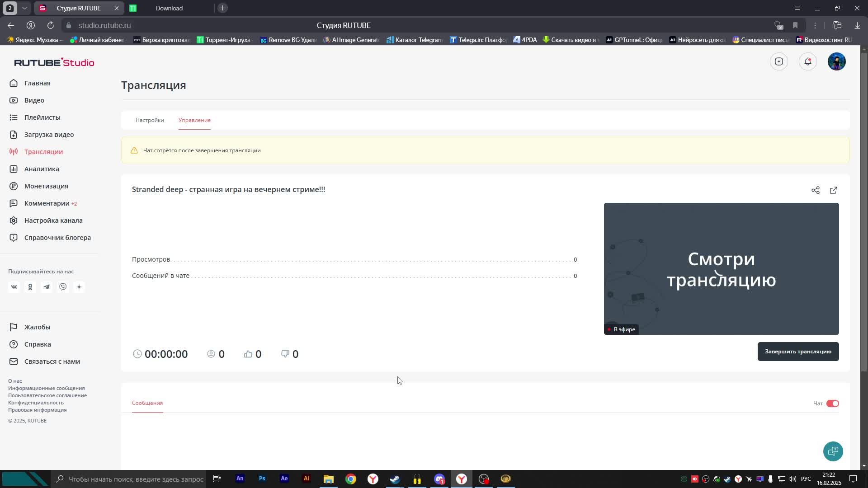
Task: Open stream in new window icon
Action: click(834, 190)
